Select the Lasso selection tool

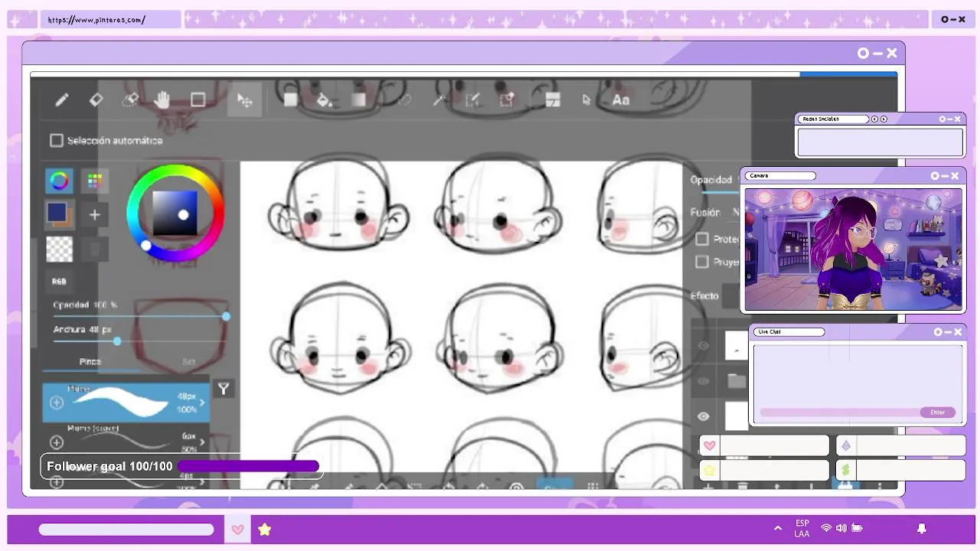pos(404,99)
